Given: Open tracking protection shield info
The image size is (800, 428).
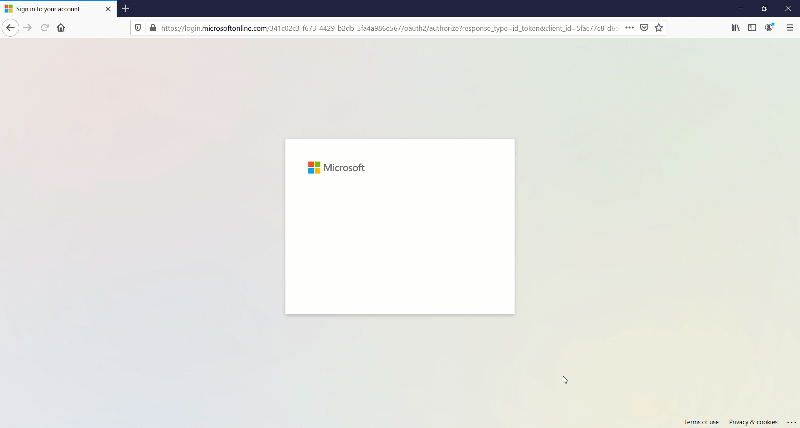Looking at the screenshot, I should click(x=138, y=28).
